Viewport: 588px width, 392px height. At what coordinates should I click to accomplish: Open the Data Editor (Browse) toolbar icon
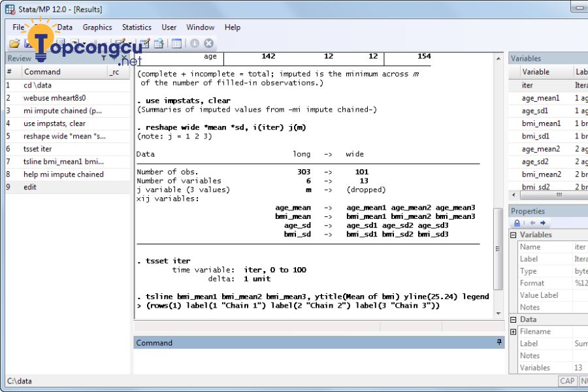click(x=159, y=44)
